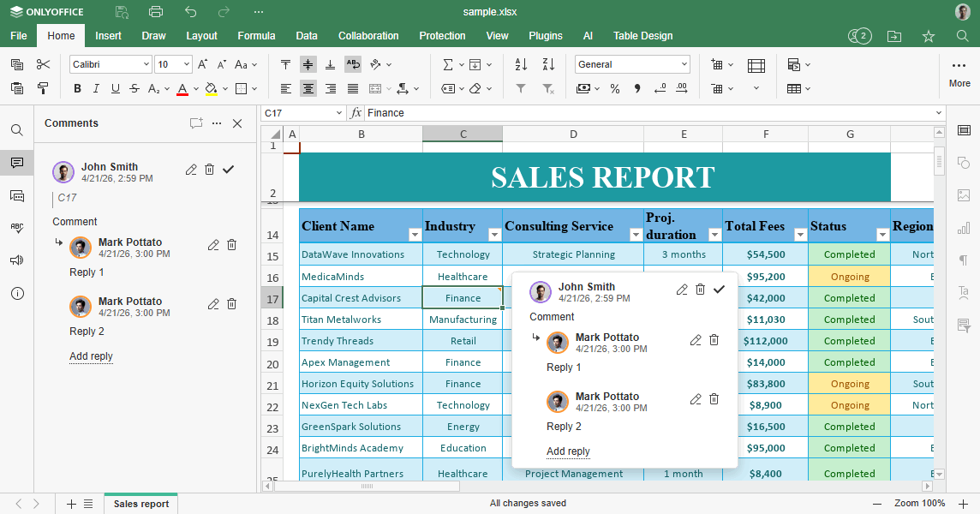Image resolution: width=980 pixels, height=514 pixels.
Task: Click the Cut scissors icon
Action: (43, 64)
